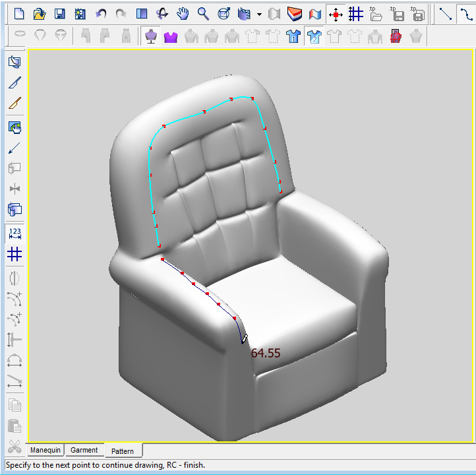This screenshot has width=476, height=475.
Task: Toggle the grid icon in left toolbar
Action: tap(15, 254)
